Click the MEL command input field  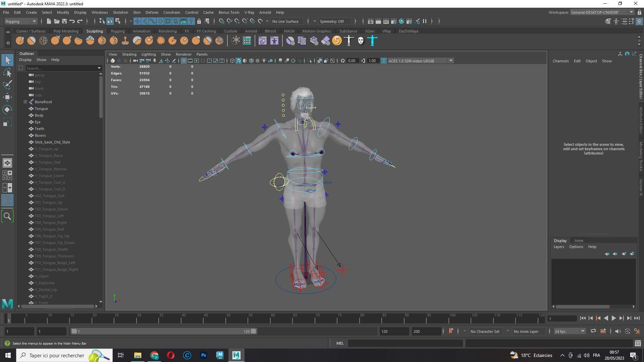[405, 343]
